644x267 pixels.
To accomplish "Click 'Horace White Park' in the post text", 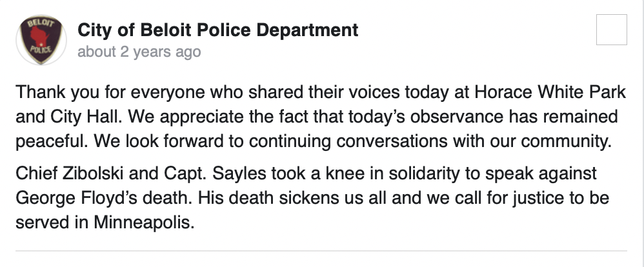I will pyautogui.click(x=550, y=92).
